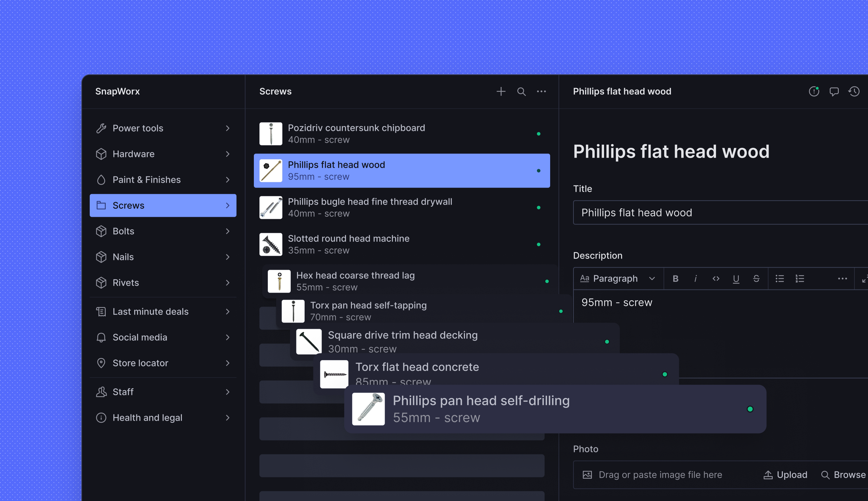Insert numbered list in Description

800,279
